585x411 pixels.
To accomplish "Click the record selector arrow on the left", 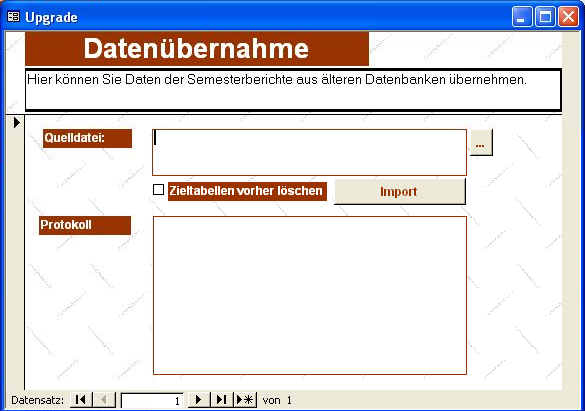I will (x=16, y=122).
